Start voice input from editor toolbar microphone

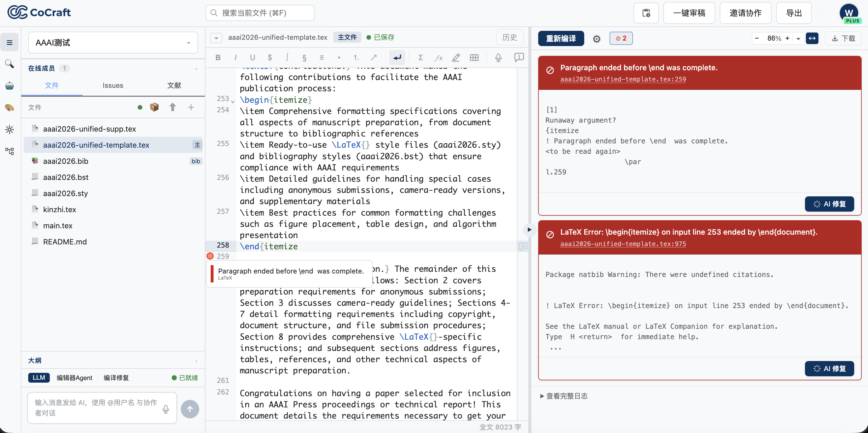click(498, 58)
